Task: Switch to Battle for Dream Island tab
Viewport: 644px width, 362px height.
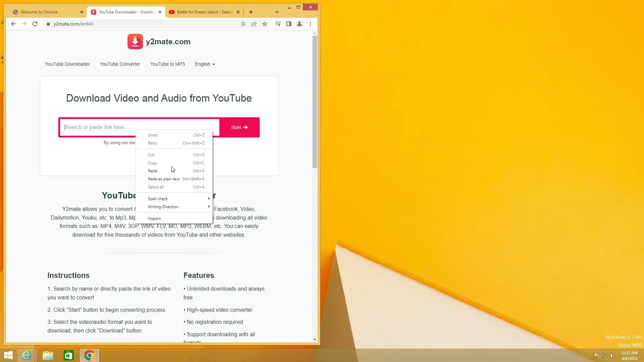Action: [x=201, y=12]
